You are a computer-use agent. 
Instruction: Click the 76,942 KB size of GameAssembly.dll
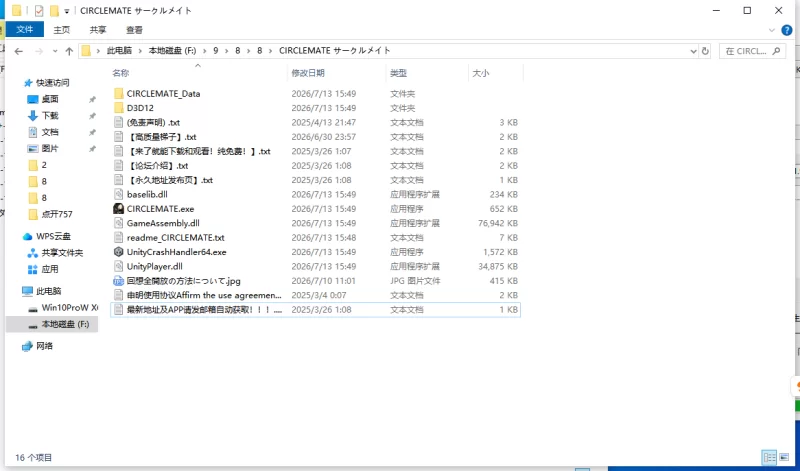tap(498, 223)
